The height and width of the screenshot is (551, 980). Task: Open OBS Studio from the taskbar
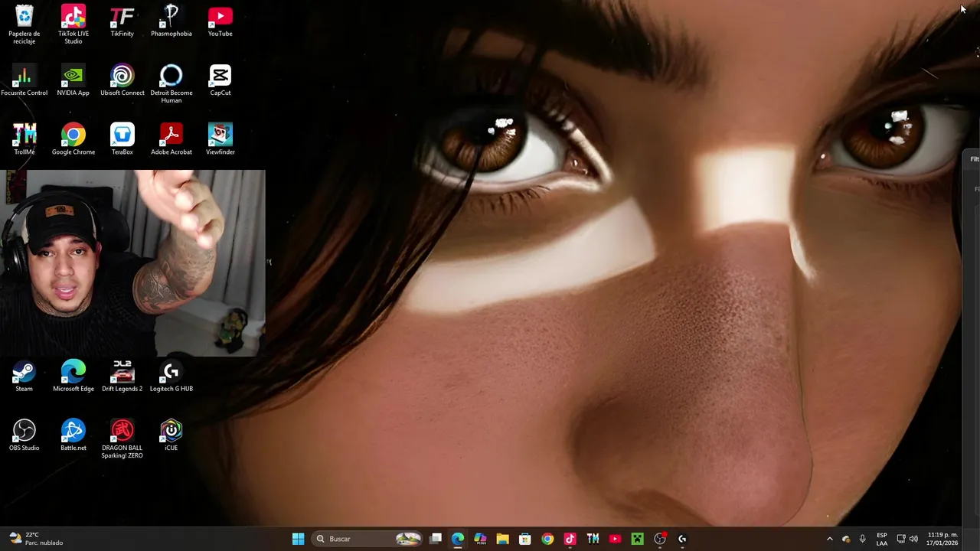(x=660, y=539)
